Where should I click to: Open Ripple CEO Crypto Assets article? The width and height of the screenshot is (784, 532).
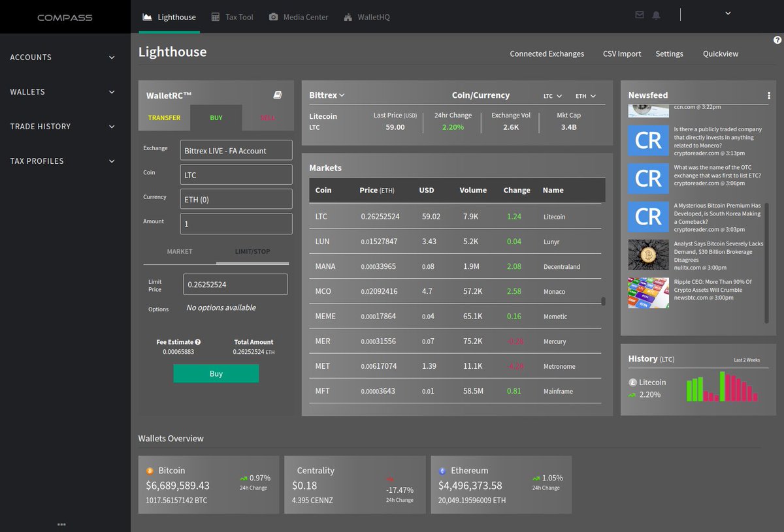(713, 286)
